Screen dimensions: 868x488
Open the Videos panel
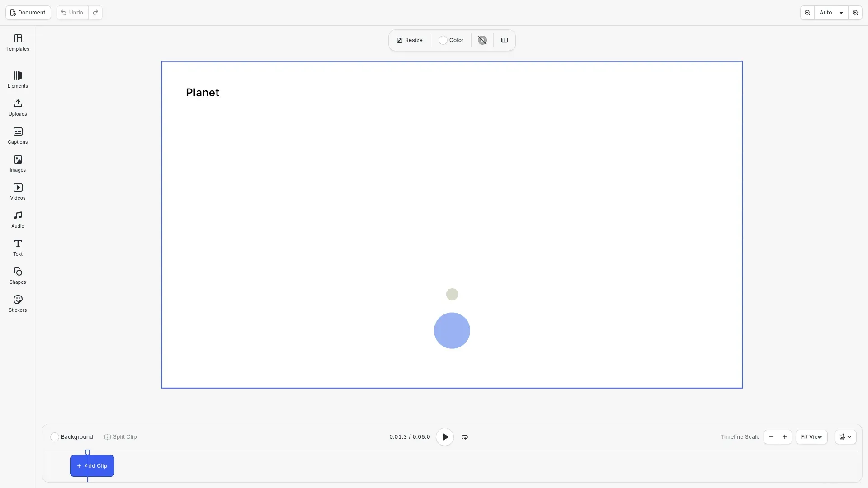[x=18, y=192]
